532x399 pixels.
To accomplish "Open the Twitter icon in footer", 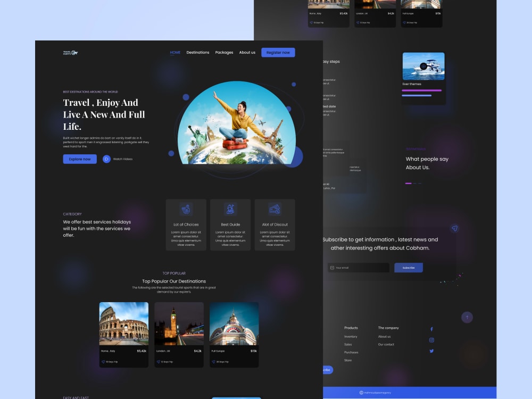I will [x=431, y=351].
